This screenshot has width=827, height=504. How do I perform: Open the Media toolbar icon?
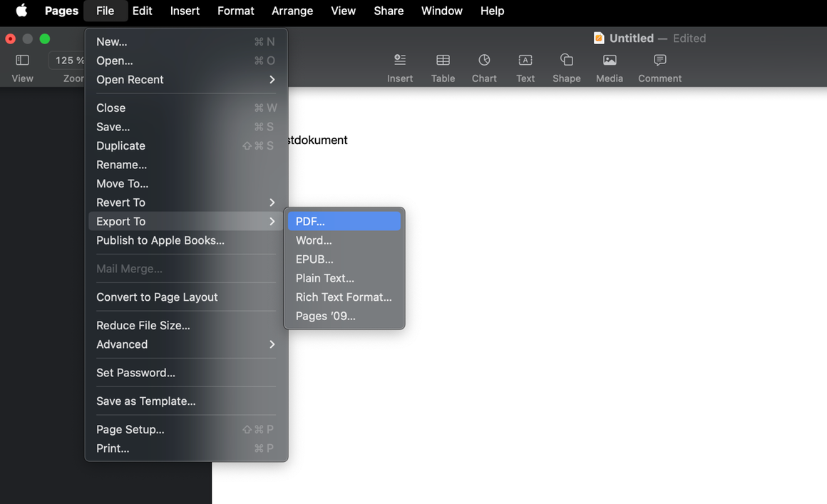pyautogui.click(x=610, y=60)
